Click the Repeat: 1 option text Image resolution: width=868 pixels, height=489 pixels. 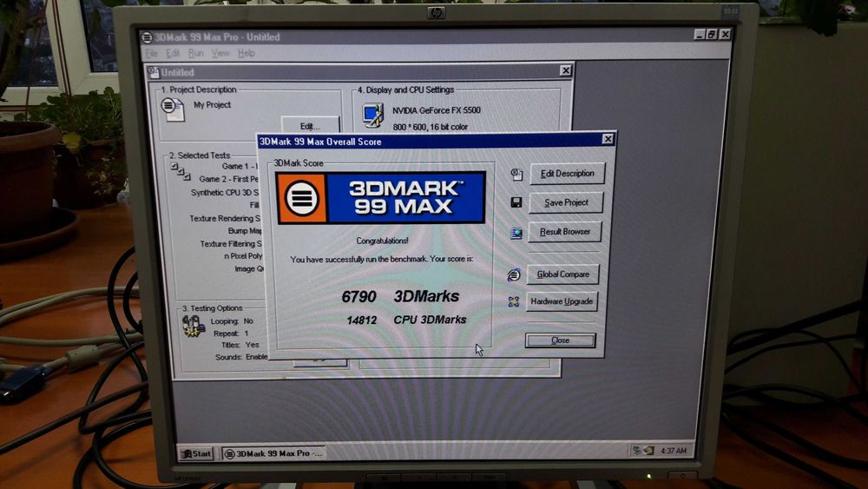pyautogui.click(x=231, y=333)
